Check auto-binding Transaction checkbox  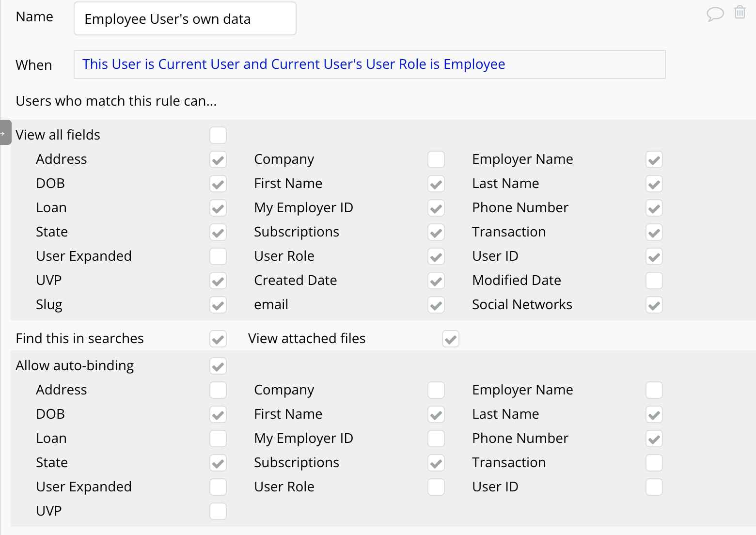[x=654, y=463]
